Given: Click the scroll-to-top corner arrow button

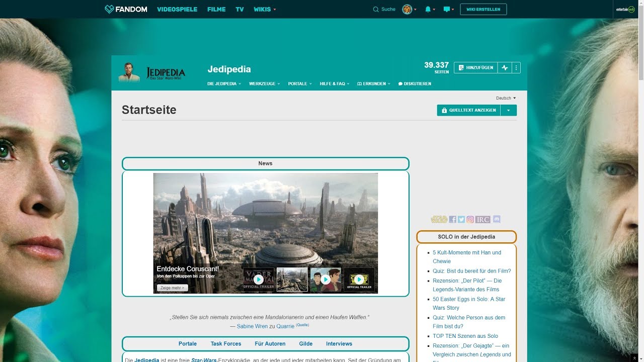Looking at the screenshot, I should (634, 357).
